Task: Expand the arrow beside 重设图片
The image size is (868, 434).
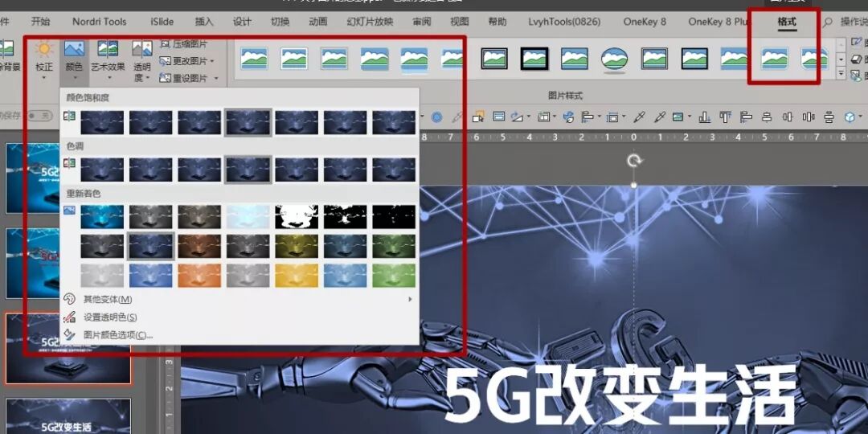Action: coord(216,79)
